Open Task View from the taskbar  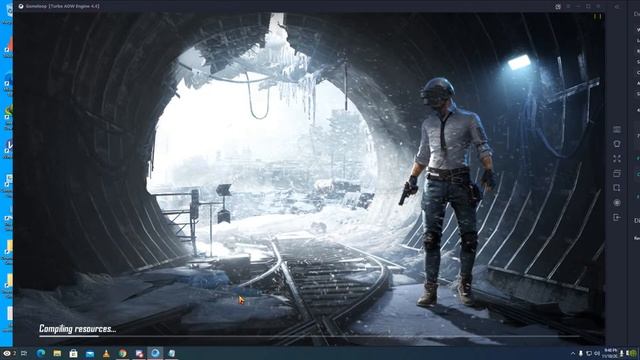click(24, 353)
